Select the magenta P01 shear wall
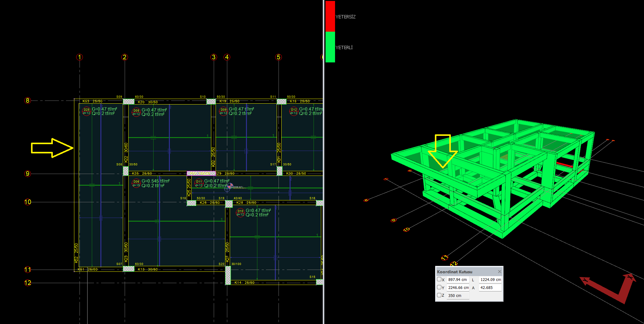Viewport: 644px width, 324px height. [x=201, y=173]
